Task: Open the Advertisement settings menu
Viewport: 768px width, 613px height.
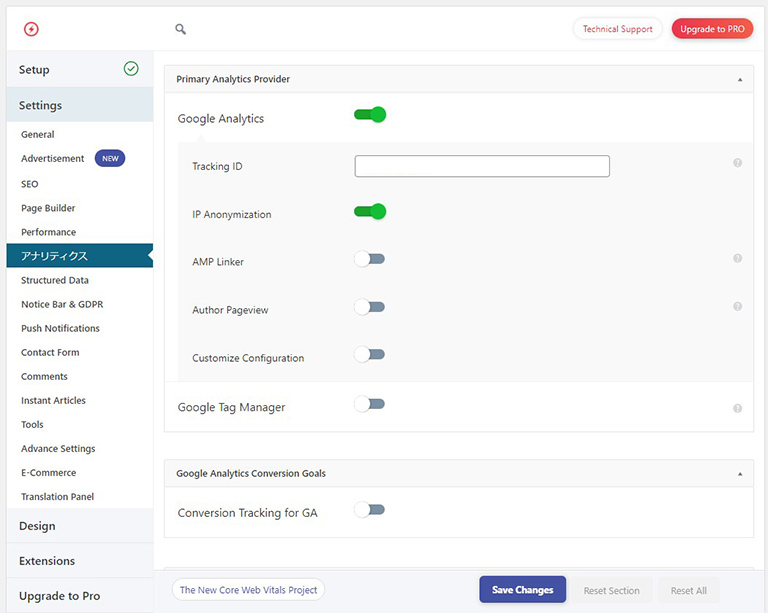Action: pyautogui.click(x=52, y=158)
